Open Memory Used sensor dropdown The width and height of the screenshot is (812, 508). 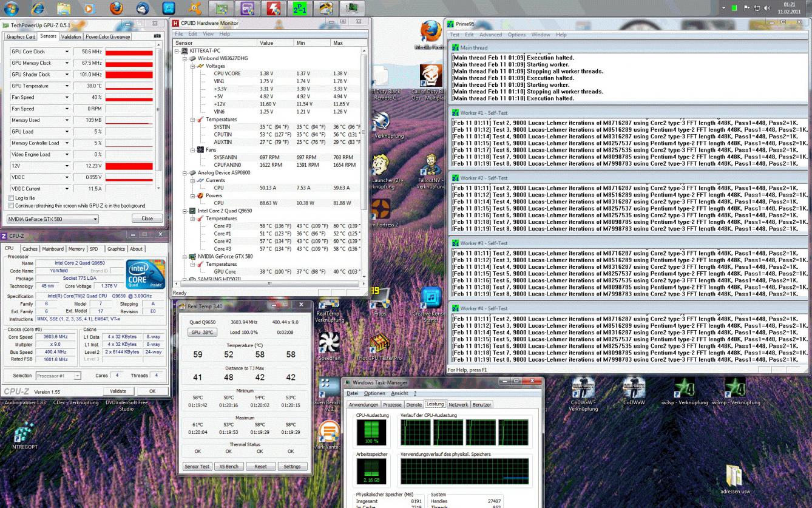point(67,120)
